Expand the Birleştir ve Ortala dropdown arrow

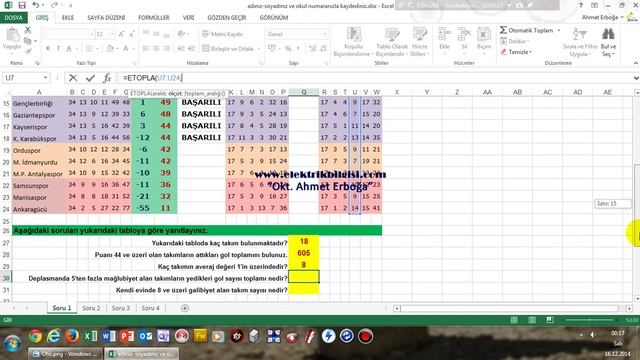[x=259, y=49]
